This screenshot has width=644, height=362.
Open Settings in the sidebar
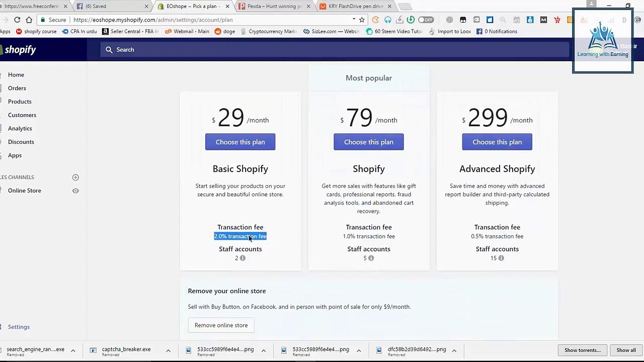pyautogui.click(x=19, y=327)
